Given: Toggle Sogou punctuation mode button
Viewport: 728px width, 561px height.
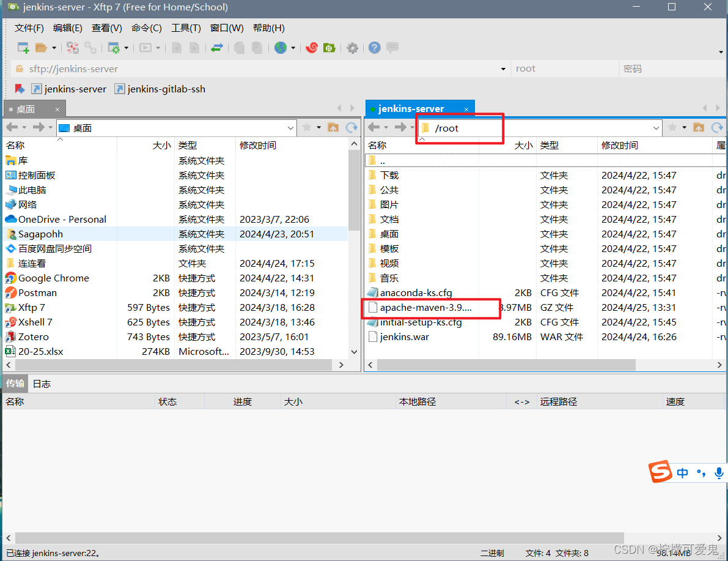Looking at the screenshot, I should coord(701,473).
